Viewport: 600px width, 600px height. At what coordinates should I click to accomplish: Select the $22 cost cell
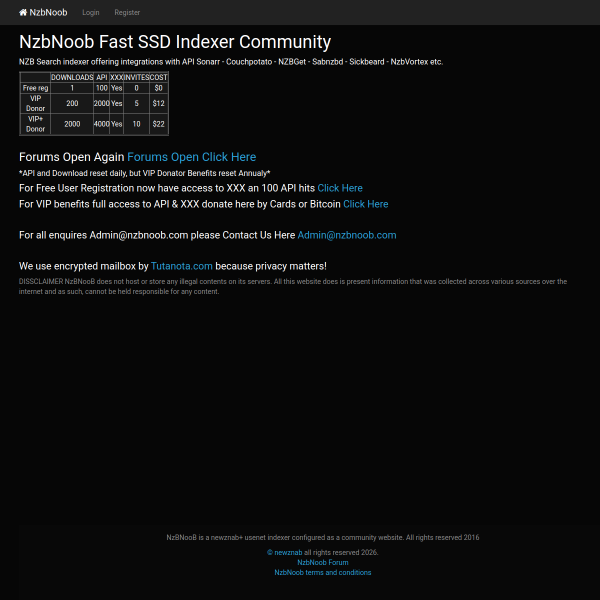[158, 124]
